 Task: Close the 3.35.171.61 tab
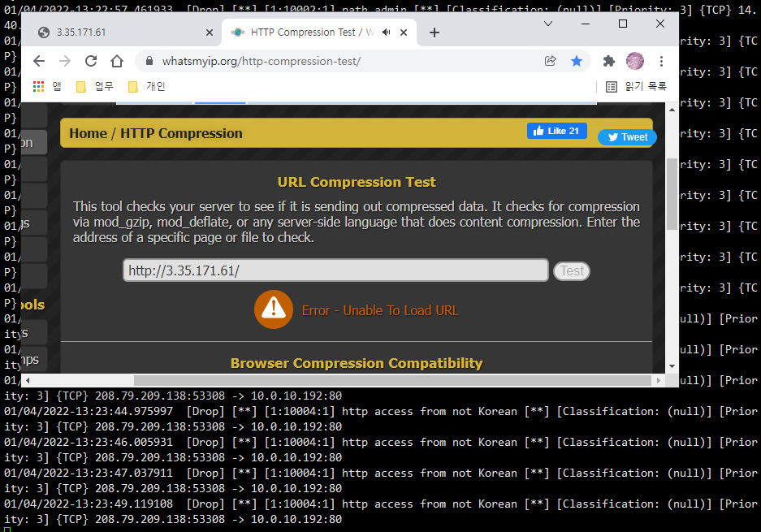tap(210, 32)
